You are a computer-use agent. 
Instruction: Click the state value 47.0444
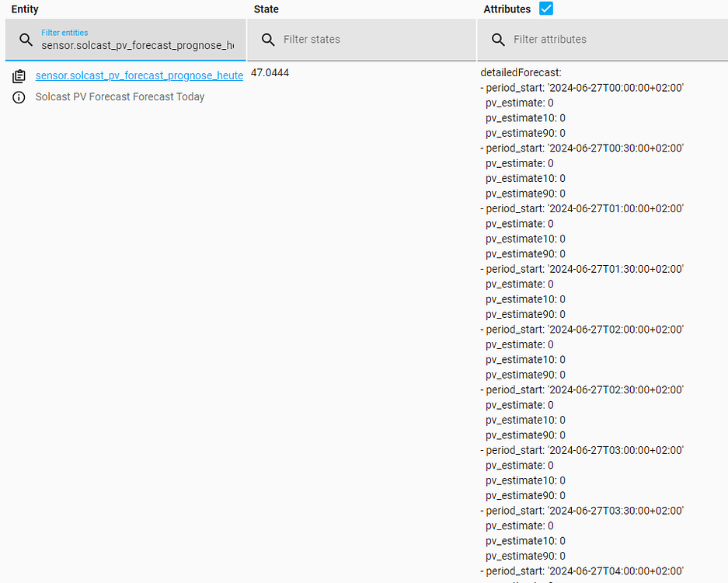(268, 72)
